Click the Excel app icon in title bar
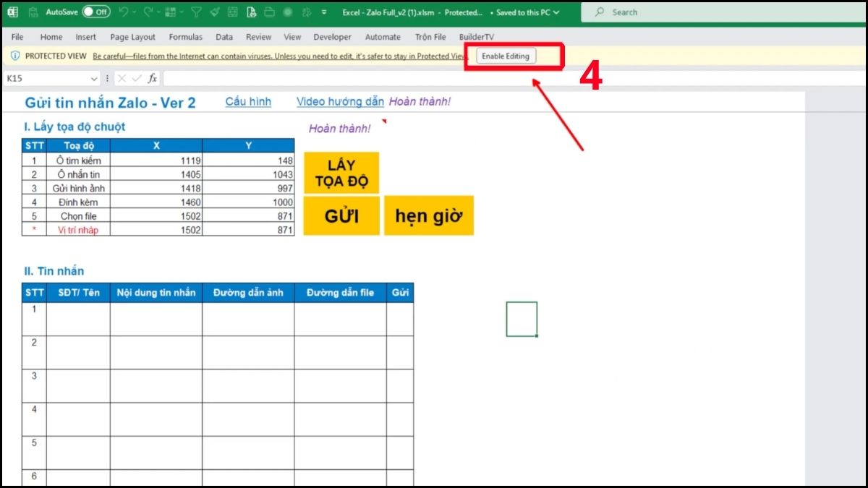This screenshot has width=868, height=488. click(x=12, y=12)
